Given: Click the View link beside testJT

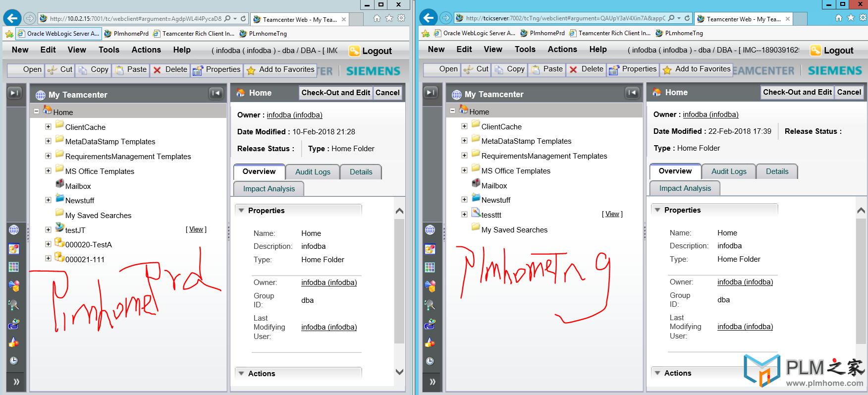Looking at the screenshot, I should click(196, 229).
